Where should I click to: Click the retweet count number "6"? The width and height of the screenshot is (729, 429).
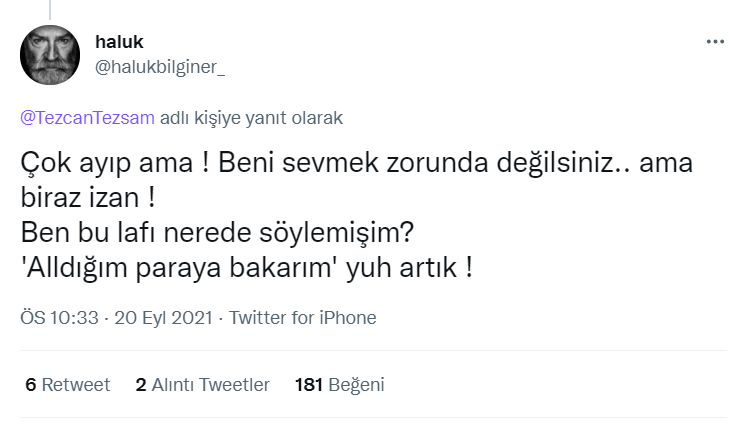[x=31, y=384]
